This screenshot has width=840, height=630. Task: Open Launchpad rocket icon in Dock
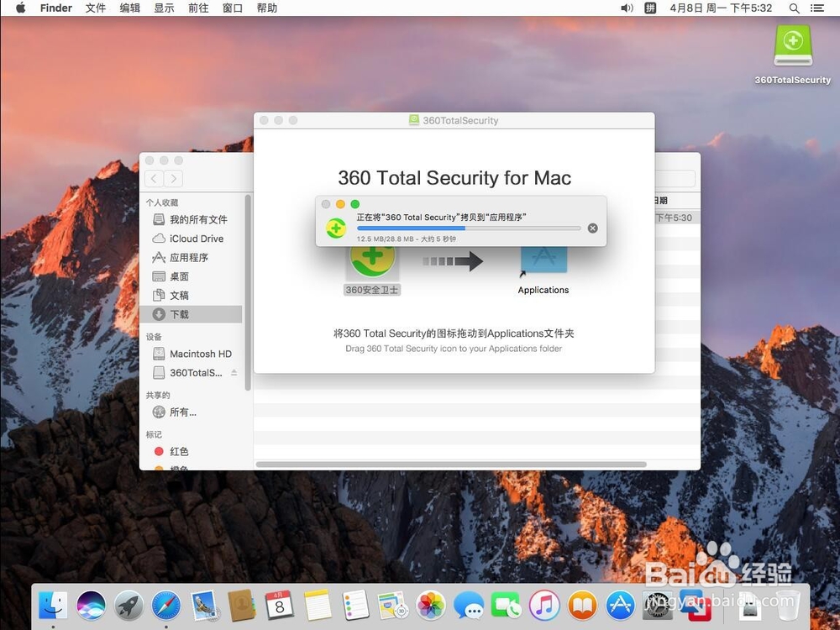129,606
